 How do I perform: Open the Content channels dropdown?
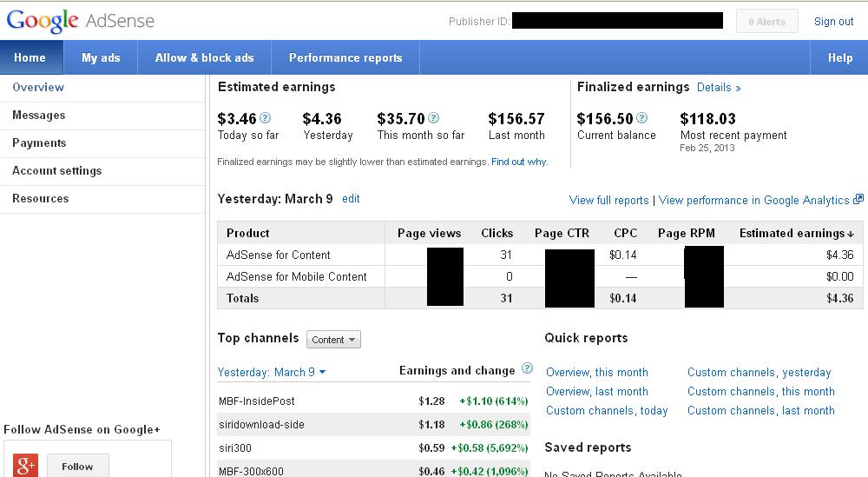[x=333, y=340]
